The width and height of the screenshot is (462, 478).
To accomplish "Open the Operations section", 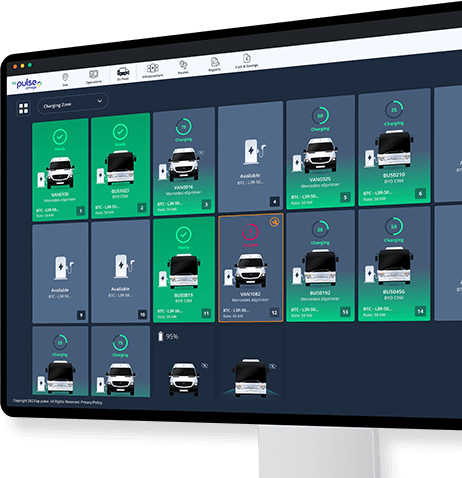I will [x=93, y=77].
